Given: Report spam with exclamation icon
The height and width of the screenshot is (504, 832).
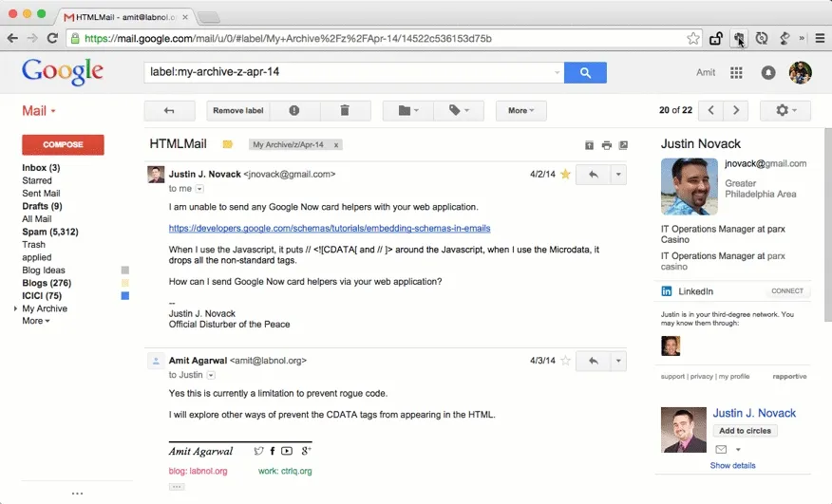Looking at the screenshot, I should point(294,110).
